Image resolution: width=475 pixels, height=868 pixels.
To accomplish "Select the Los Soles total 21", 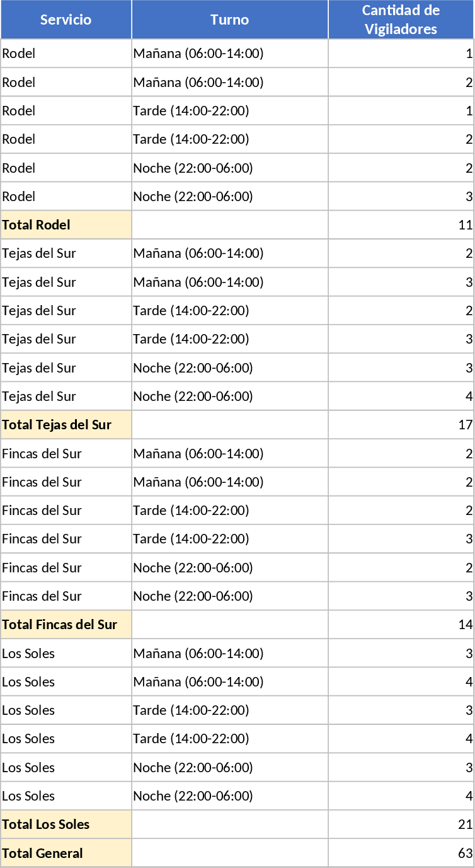I will (x=401, y=825).
